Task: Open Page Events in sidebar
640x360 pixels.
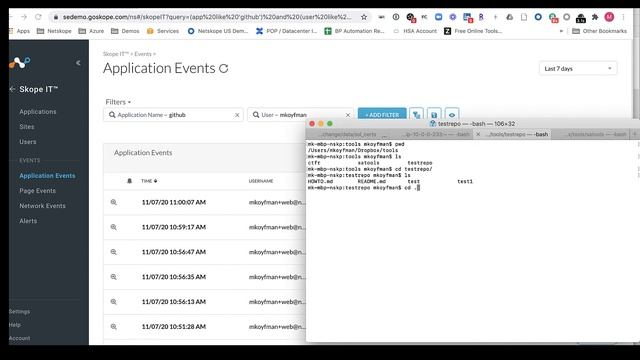Action: tap(38, 191)
